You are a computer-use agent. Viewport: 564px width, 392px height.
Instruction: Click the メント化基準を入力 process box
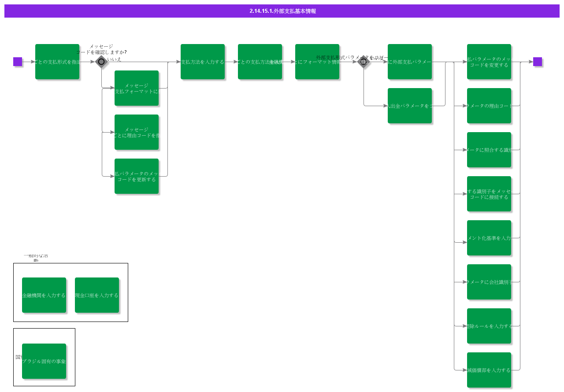[489, 238]
